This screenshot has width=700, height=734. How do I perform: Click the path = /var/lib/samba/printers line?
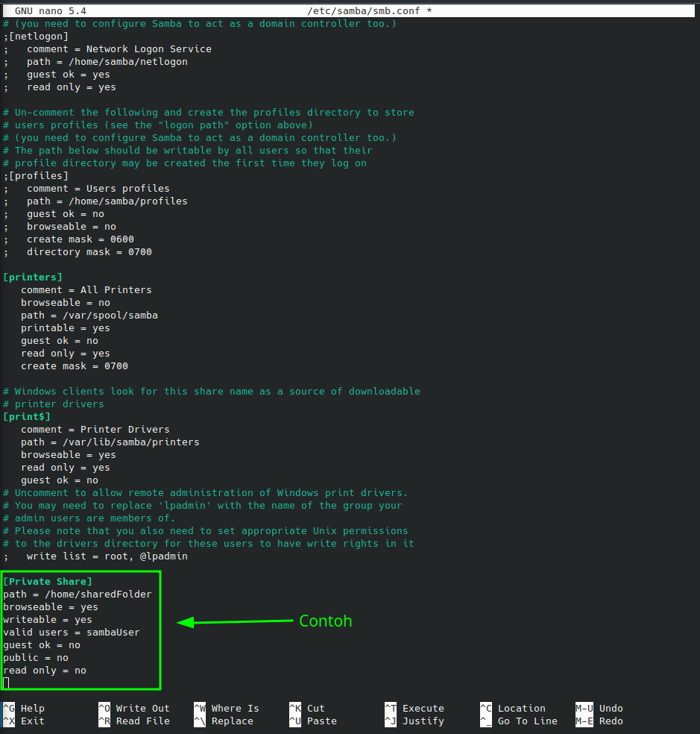click(x=110, y=442)
